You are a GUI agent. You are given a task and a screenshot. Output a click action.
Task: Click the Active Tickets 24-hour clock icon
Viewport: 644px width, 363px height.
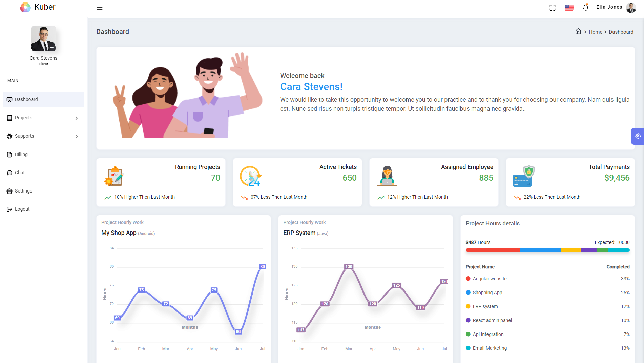[251, 176]
